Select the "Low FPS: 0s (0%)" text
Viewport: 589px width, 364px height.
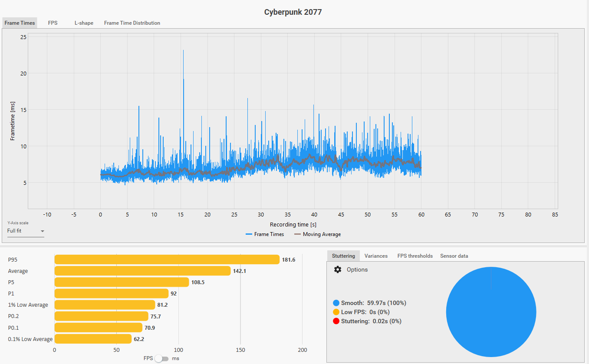[x=365, y=312]
